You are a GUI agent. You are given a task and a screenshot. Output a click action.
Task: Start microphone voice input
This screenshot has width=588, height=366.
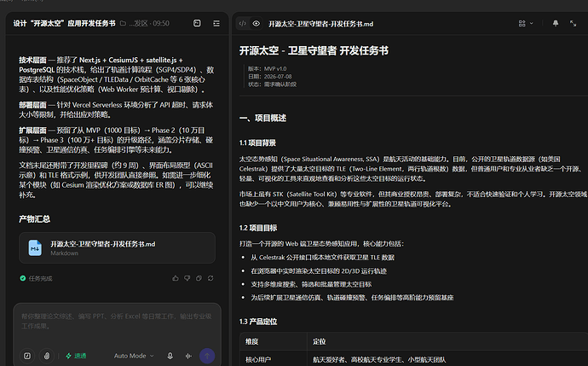(170, 356)
